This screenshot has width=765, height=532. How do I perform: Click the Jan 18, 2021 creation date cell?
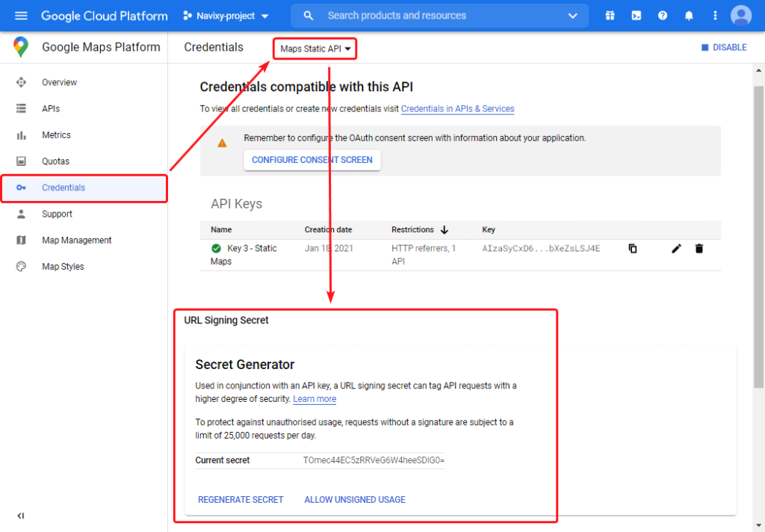pos(329,248)
